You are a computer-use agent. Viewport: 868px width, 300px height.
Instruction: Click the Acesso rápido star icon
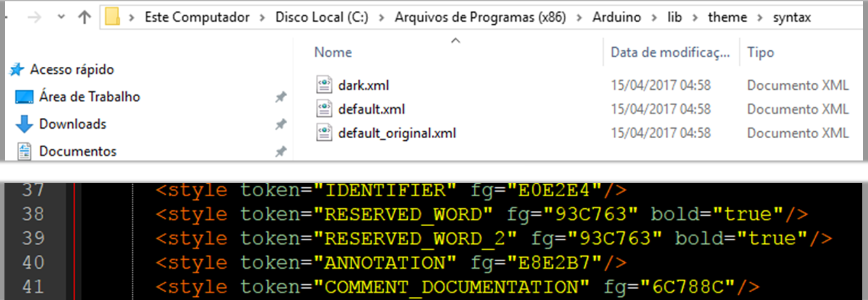18,69
